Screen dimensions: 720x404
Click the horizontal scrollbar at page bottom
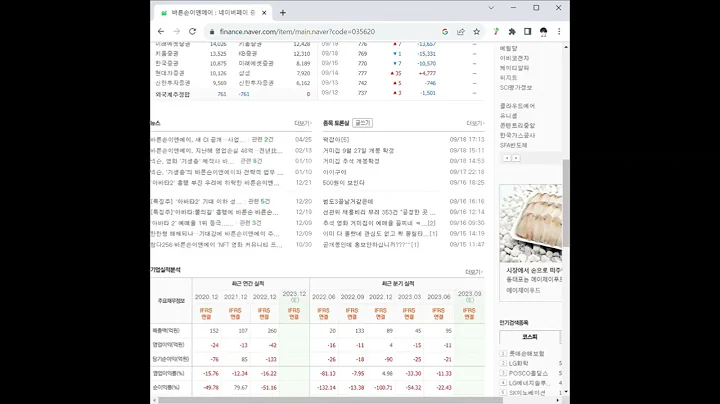pos(330,400)
